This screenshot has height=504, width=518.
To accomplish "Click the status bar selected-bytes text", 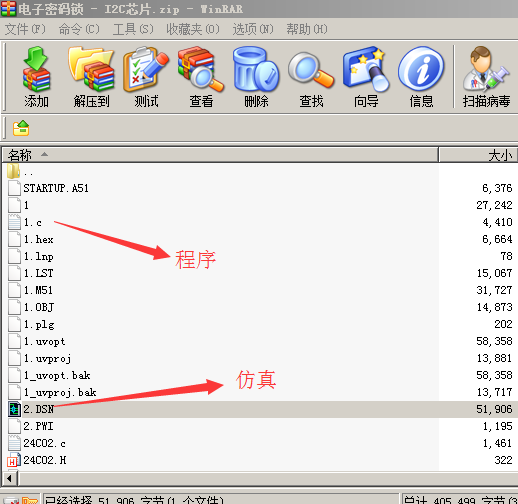I will (x=134, y=500).
